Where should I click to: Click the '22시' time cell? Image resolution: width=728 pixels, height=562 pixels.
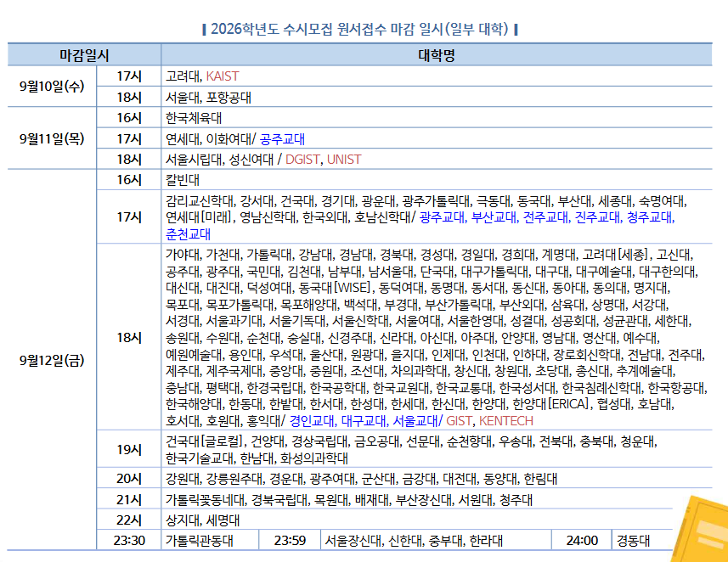(x=129, y=520)
